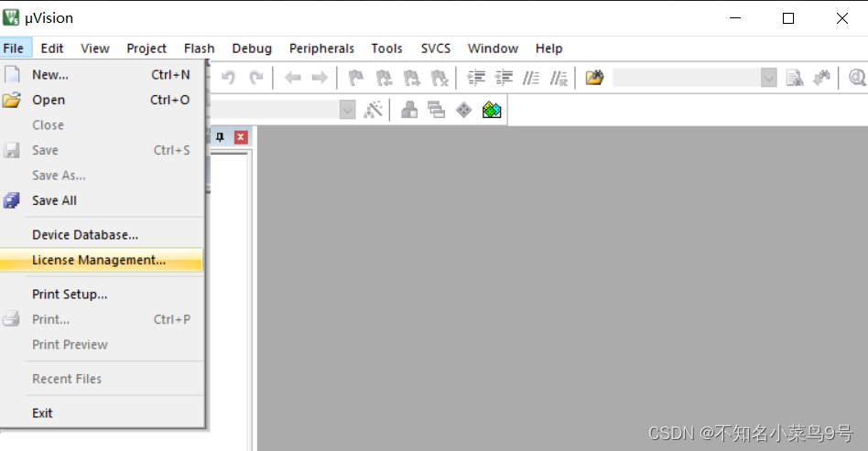The width and height of the screenshot is (868, 451).
Task: Go to previous bookmark flag icon
Action: [384, 78]
